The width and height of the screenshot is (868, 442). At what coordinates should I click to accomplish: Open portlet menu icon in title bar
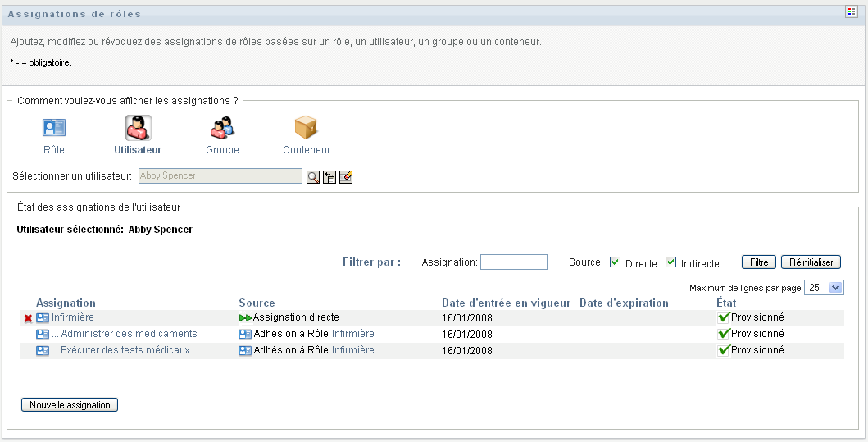(x=852, y=11)
